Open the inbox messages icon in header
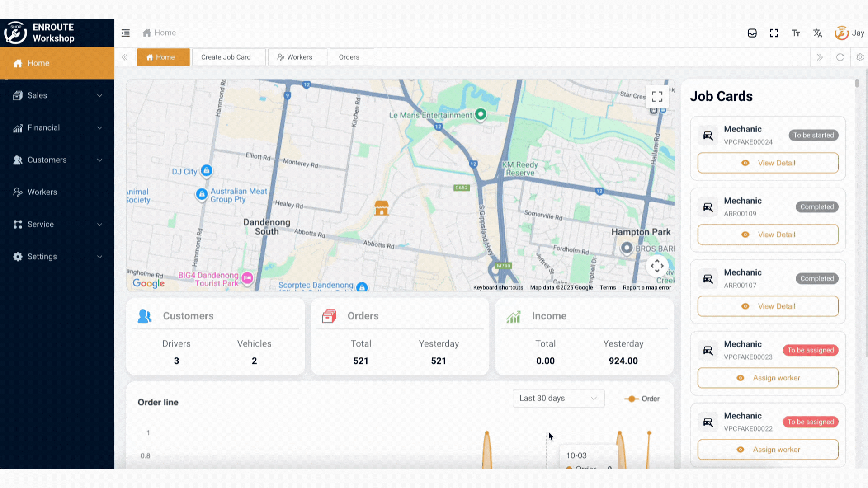 [752, 33]
